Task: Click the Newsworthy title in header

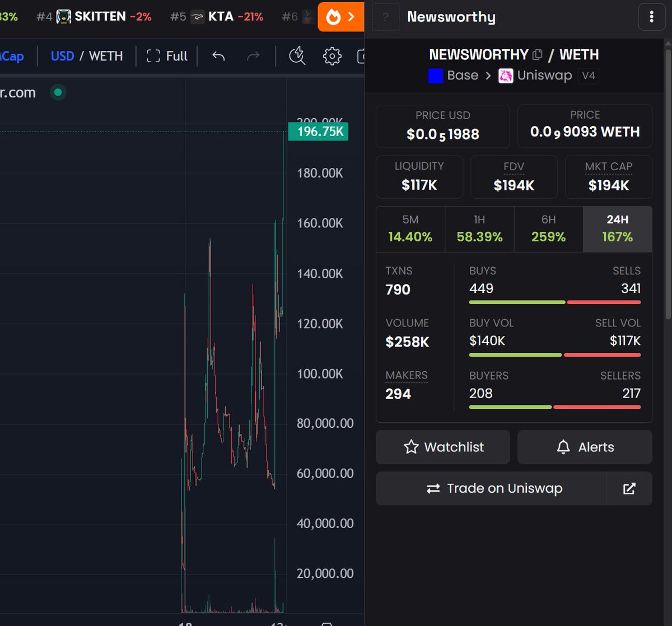Action: [451, 17]
